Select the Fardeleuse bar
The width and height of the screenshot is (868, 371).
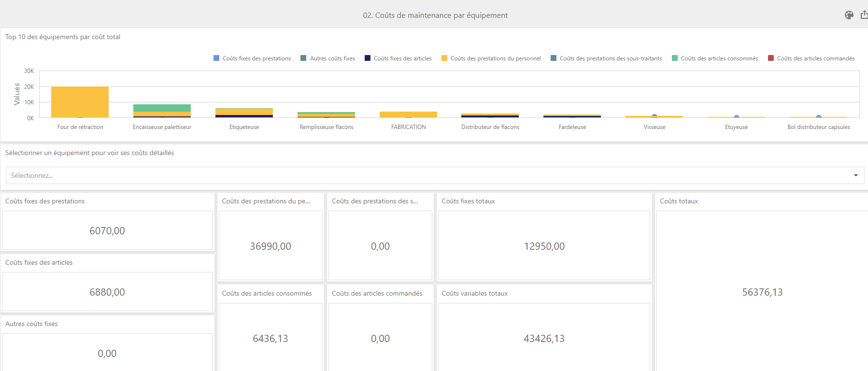pyautogui.click(x=572, y=116)
